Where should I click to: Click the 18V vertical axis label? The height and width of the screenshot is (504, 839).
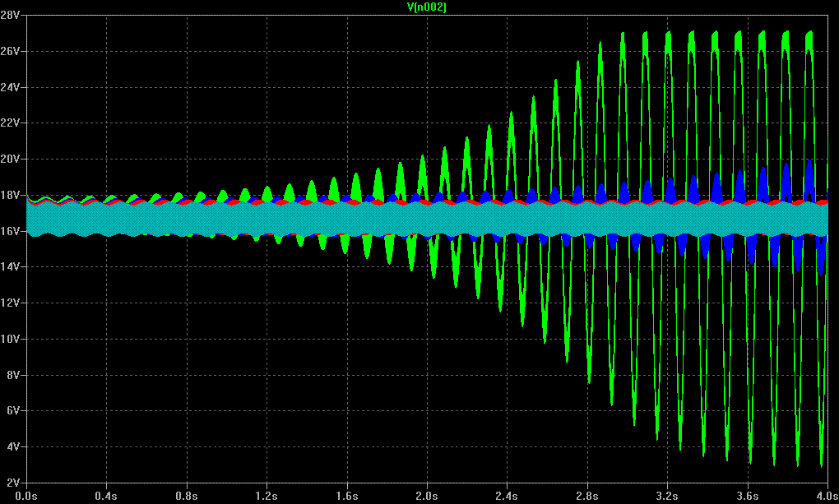[x=10, y=195]
